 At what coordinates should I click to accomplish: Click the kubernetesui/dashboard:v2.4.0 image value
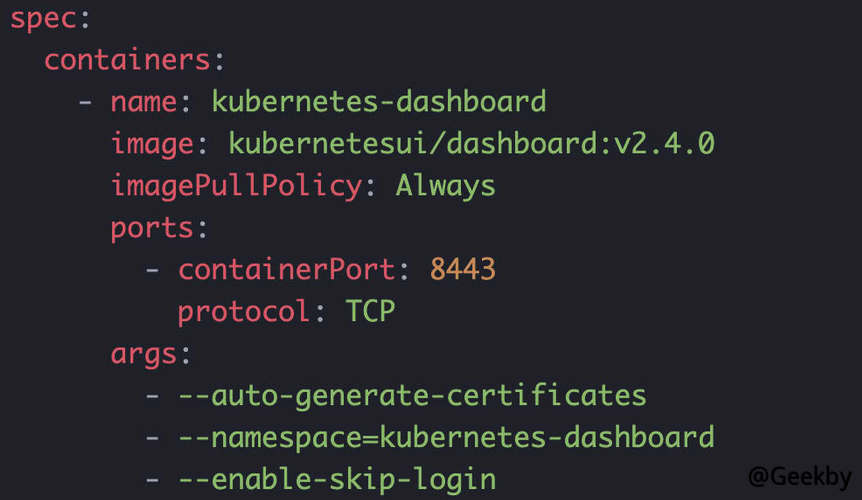click(471, 144)
